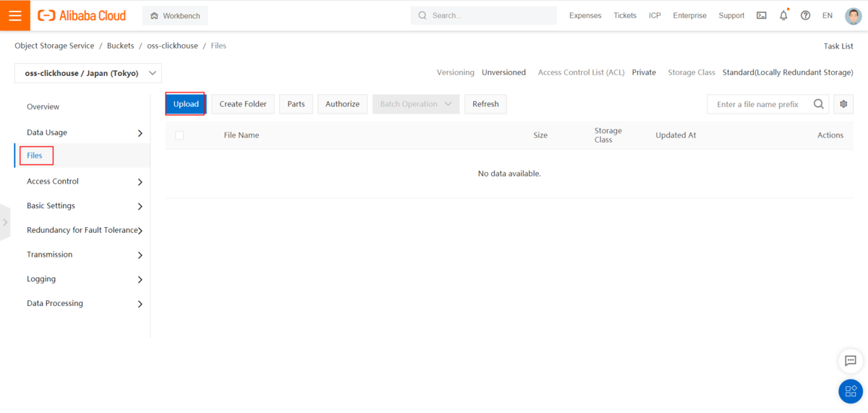Image resolution: width=868 pixels, height=413 pixels.
Task: Click the file prefix search magnifier icon
Action: pos(819,104)
